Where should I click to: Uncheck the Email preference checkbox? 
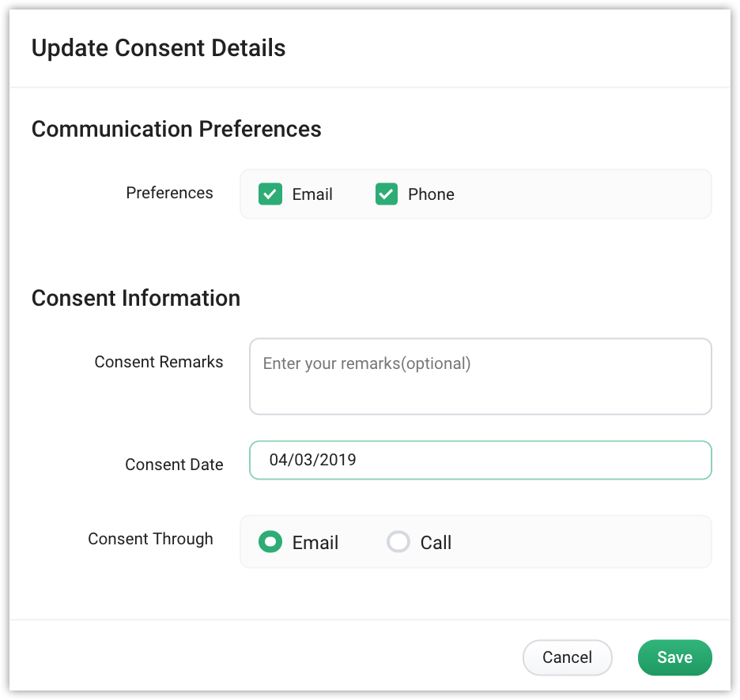tap(270, 194)
